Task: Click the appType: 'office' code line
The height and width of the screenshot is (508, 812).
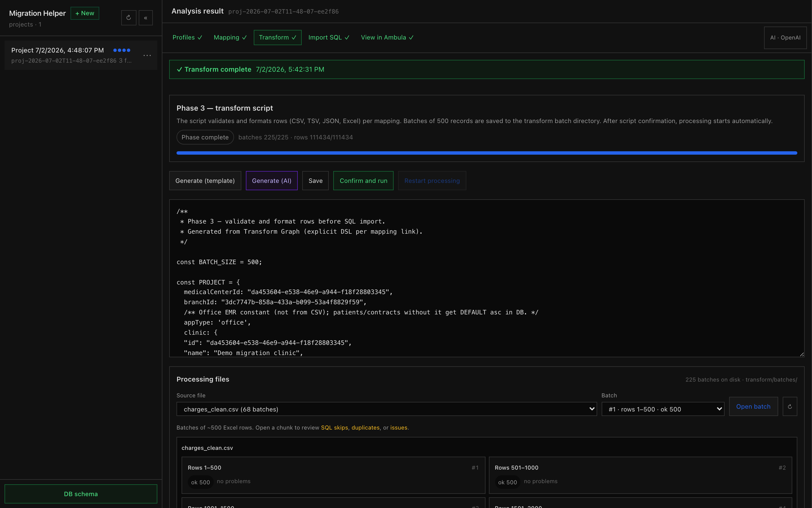Action: 217,323
